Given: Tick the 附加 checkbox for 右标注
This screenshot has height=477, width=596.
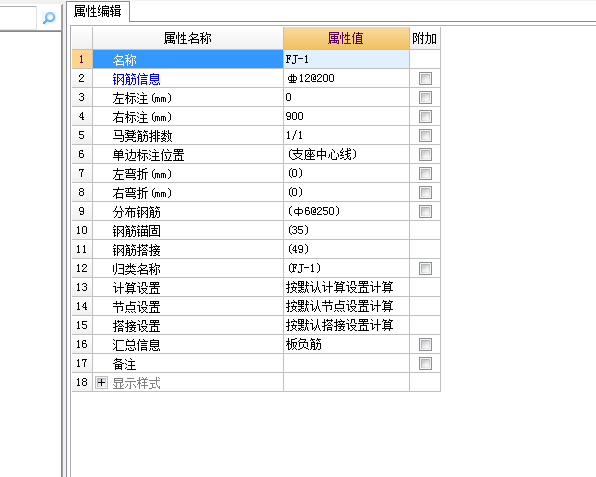Looking at the screenshot, I should click(425, 116).
